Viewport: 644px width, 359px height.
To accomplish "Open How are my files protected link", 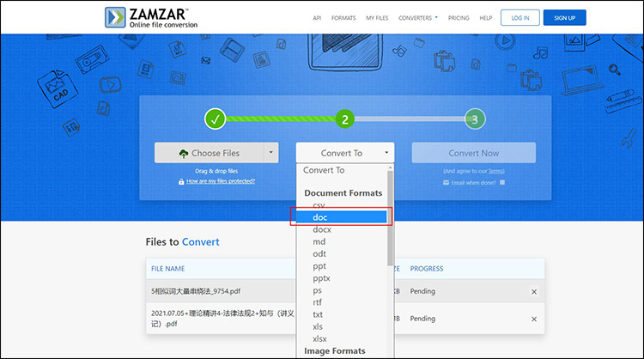I will (221, 181).
